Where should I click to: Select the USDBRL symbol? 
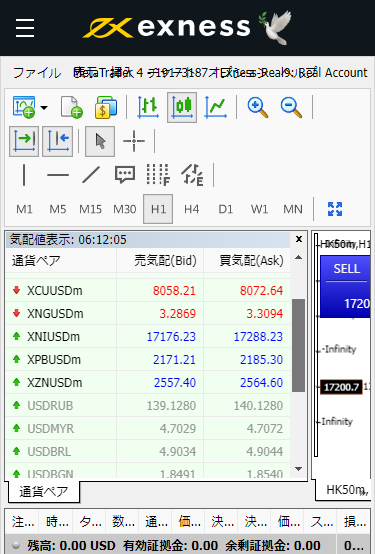(49, 452)
